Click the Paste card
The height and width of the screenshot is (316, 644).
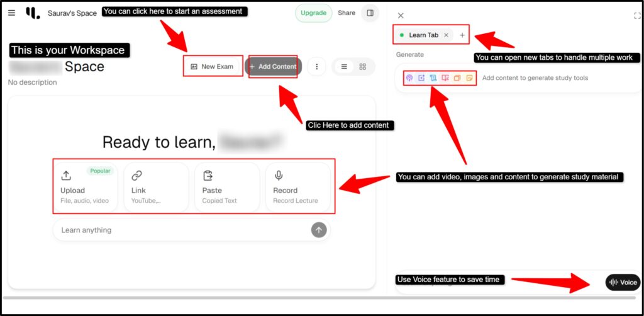point(227,187)
